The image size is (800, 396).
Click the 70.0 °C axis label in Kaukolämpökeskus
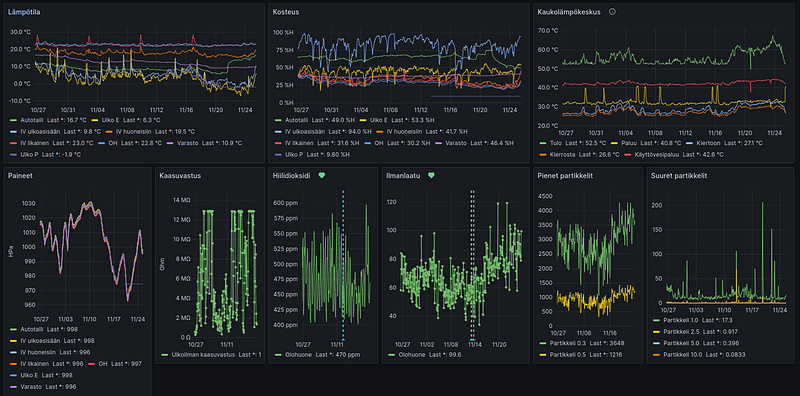pos(547,30)
